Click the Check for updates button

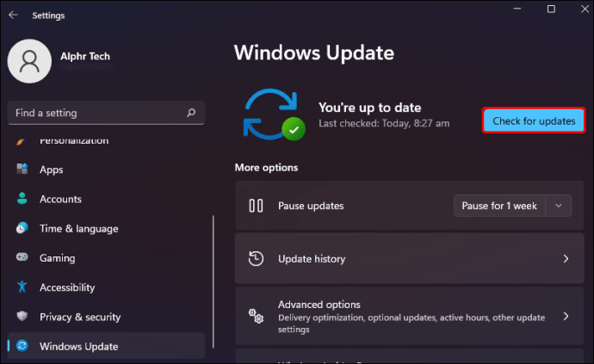click(x=534, y=120)
